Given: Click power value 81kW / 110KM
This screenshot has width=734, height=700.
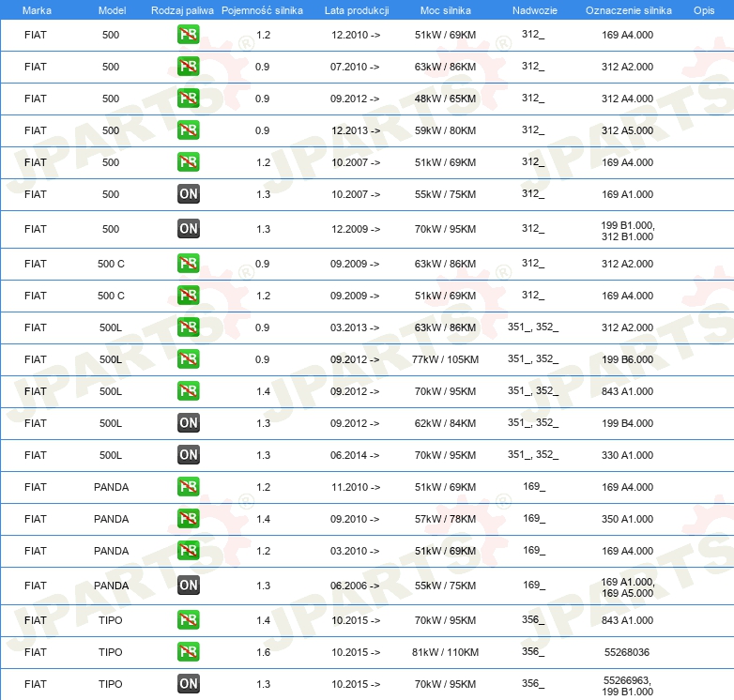Looking at the screenshot, I should pyautogui.click(x=445, y=652).
